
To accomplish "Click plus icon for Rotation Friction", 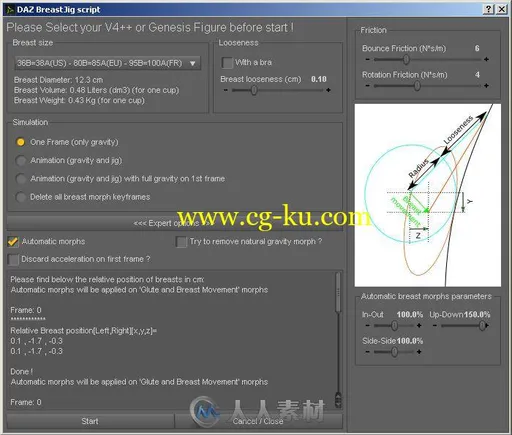I will tap(486, 86).
